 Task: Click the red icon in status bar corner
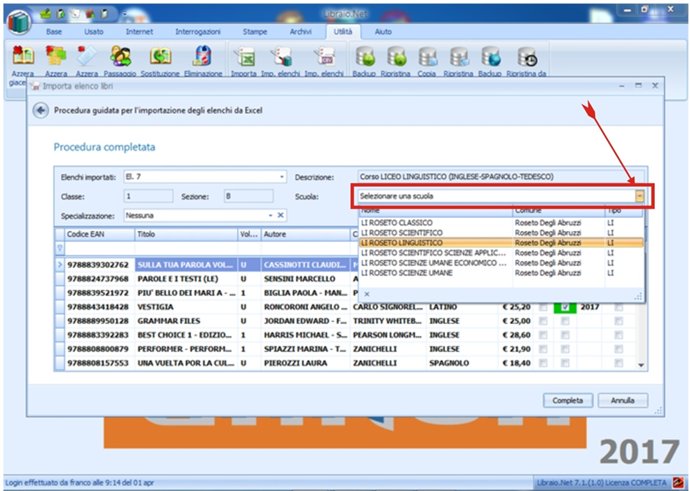pos(678,483)
